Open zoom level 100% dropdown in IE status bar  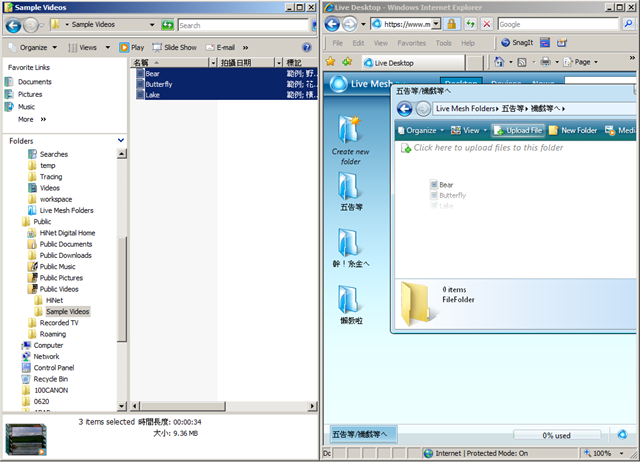click(622, 453)
